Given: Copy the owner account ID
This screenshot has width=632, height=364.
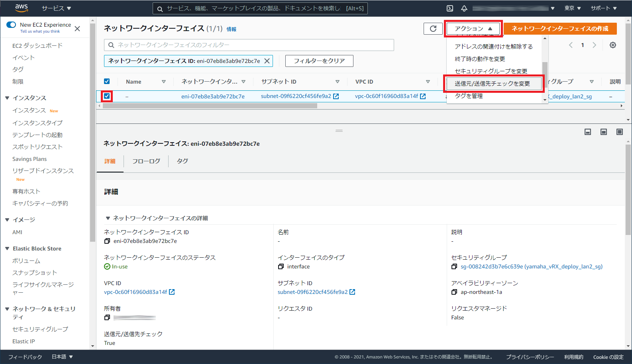Looking at the screenshot, I should point(107,317).
